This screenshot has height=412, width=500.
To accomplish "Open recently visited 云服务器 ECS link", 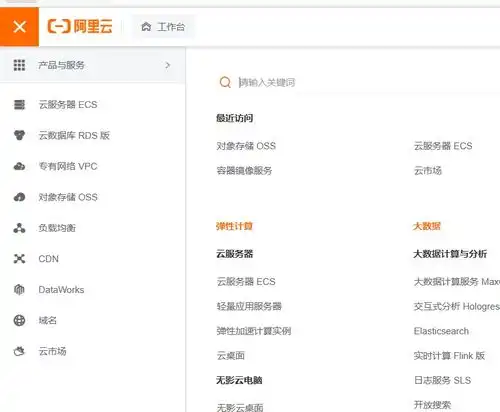I will (443, 146).
